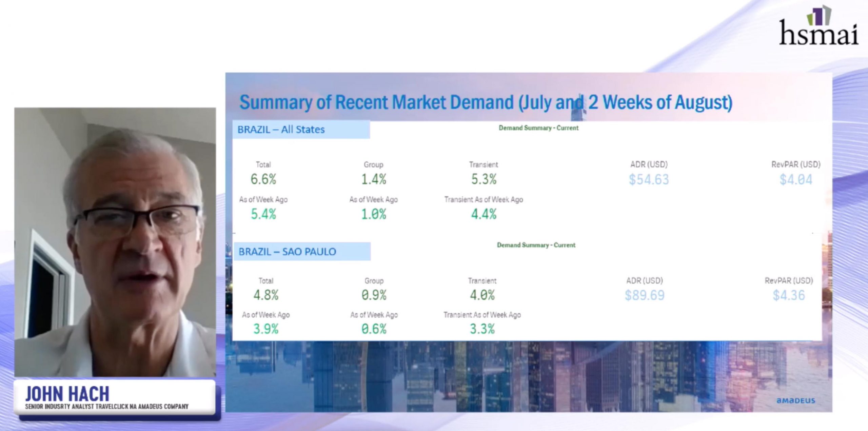This screenshot has width=868, height=431.
Task: Click top Demand Summary - Current label
Action: (x=538, y=128)
